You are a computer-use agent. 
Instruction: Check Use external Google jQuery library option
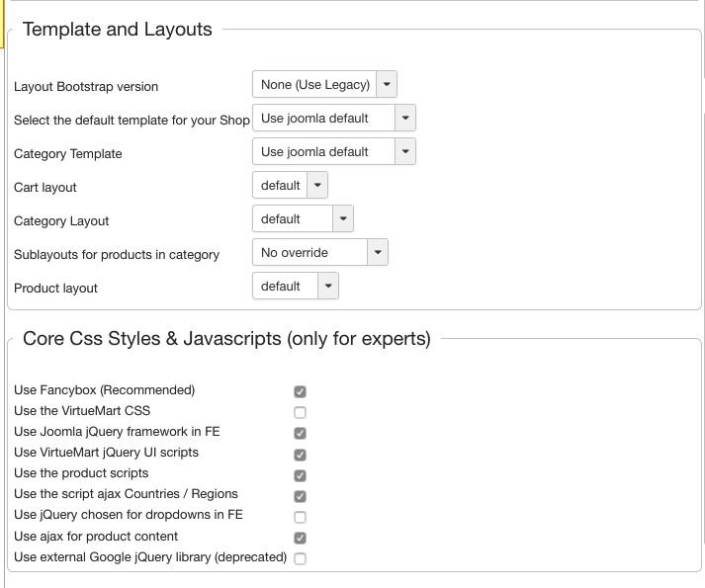301,558
